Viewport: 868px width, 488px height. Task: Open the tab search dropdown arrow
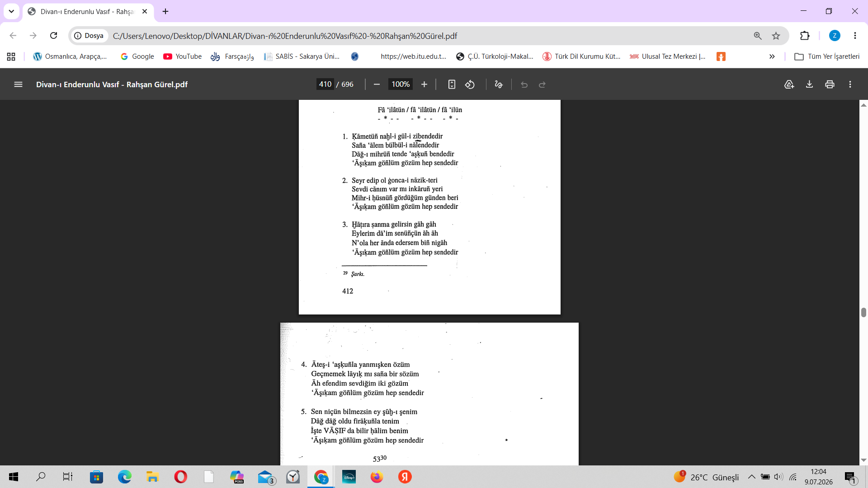click(11, 11)
